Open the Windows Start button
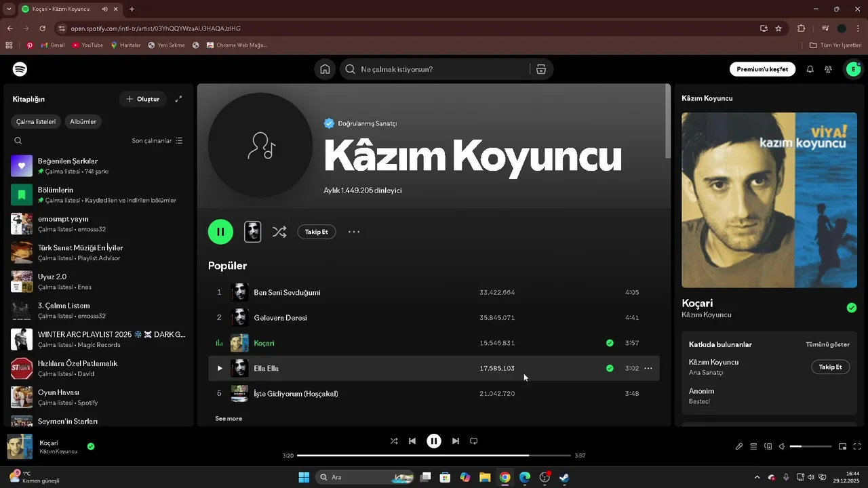Image resolution: width=868 pixels, height=488 pixels. point(303,477)
